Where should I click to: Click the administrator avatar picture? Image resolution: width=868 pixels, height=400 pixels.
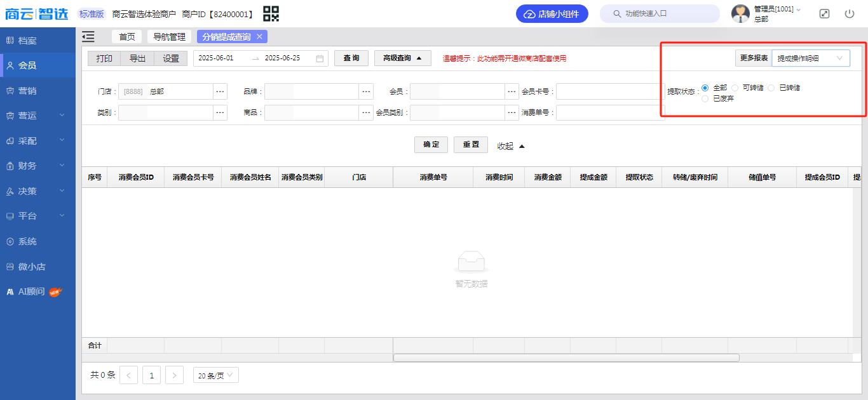pos(740,13)
